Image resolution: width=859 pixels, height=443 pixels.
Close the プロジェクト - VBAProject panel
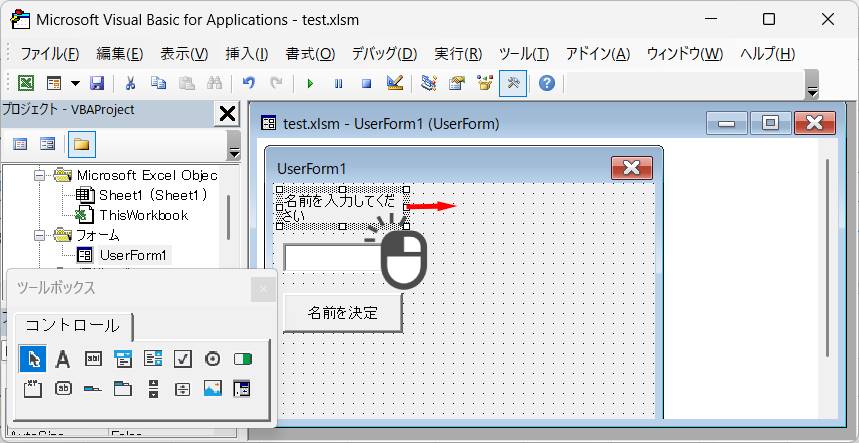227,114
